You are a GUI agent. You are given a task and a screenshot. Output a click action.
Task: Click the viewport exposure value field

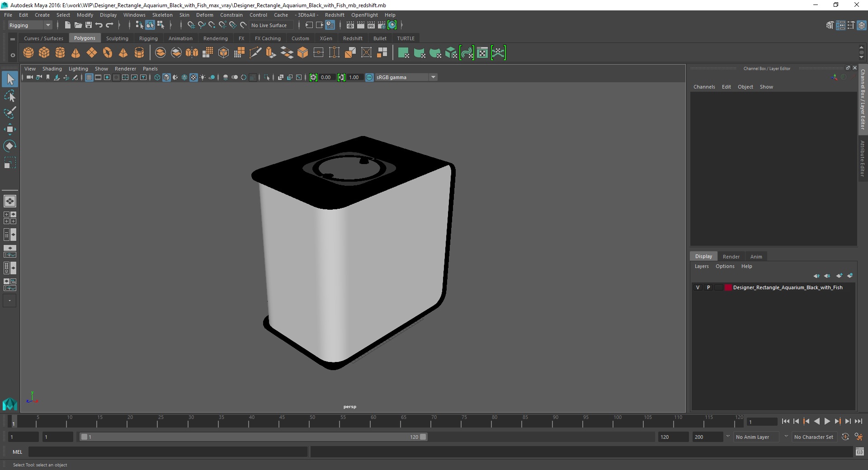click(x=326, y=77)
